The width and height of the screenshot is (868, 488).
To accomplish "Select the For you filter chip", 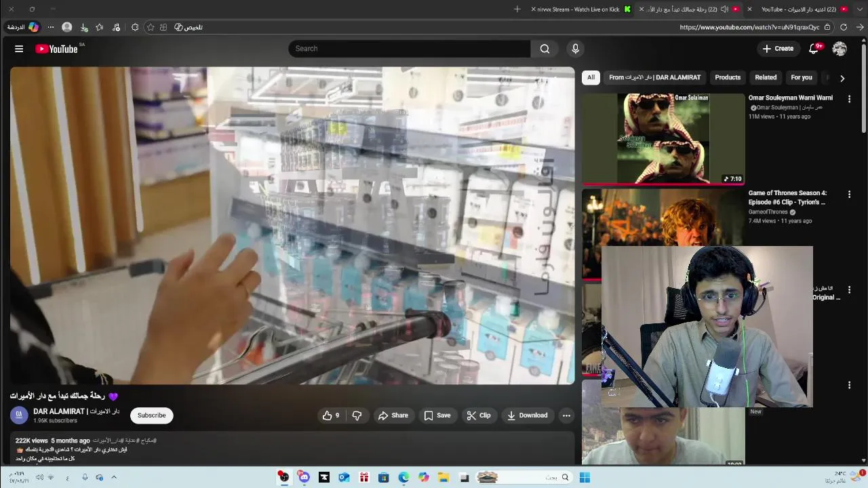I will pyautogui.click(x=801, y=77).
